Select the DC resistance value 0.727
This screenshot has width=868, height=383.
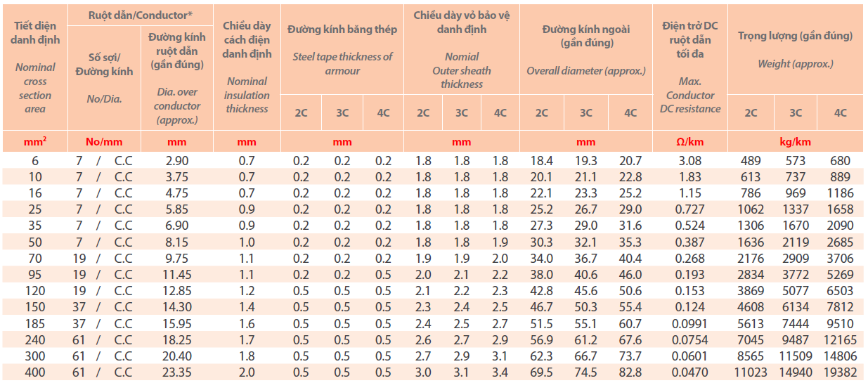pos(690,209)
